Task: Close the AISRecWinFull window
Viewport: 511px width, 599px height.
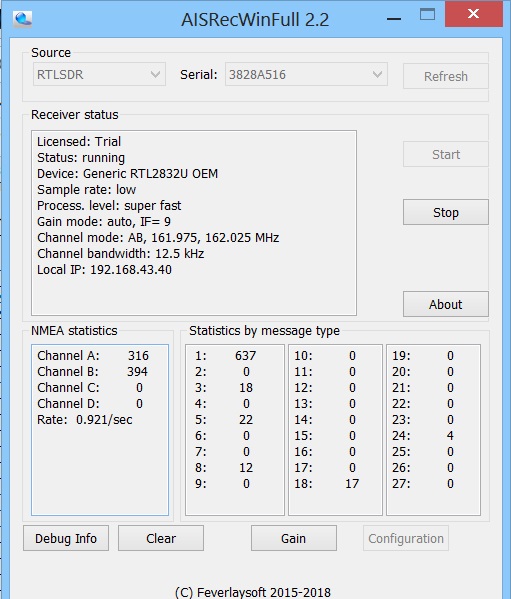Action: [x=474, y=15]
